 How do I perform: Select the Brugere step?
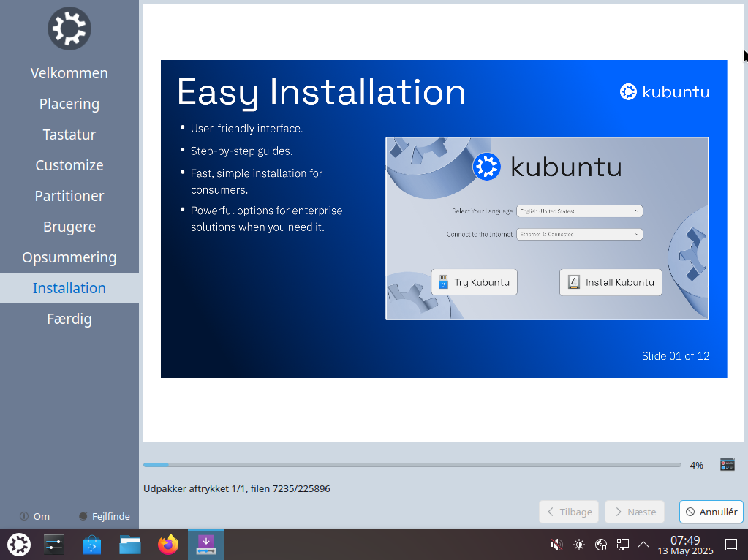point(69,227)
